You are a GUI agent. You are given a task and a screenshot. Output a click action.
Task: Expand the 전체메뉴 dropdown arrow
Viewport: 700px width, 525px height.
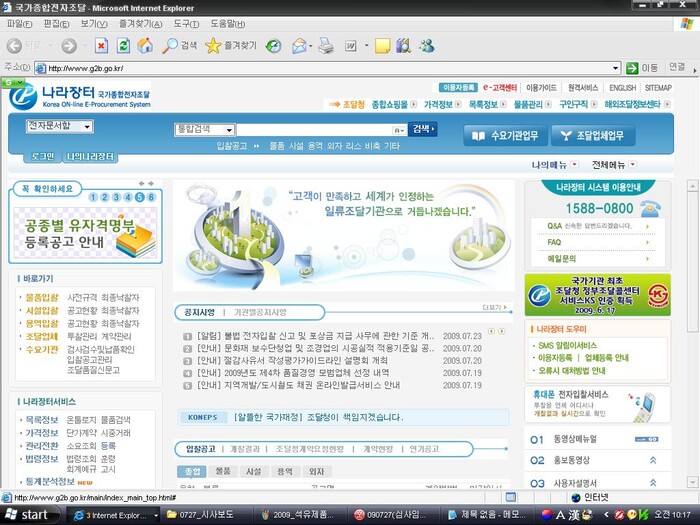coord(633,165)
